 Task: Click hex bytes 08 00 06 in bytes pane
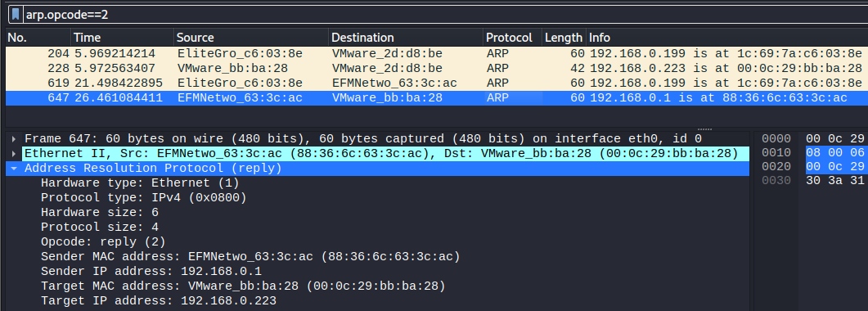click(834, 153)
